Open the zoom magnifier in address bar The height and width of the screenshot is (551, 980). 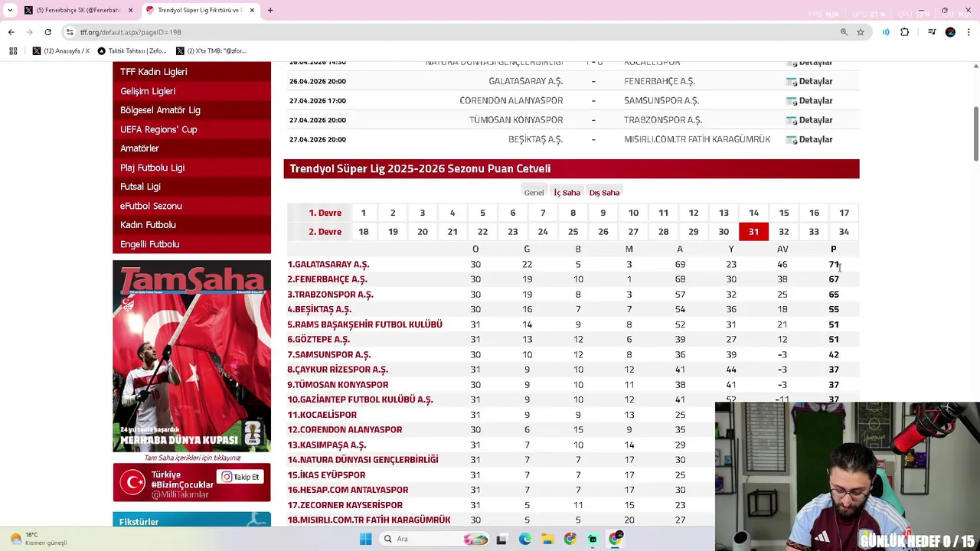[844, 32]
